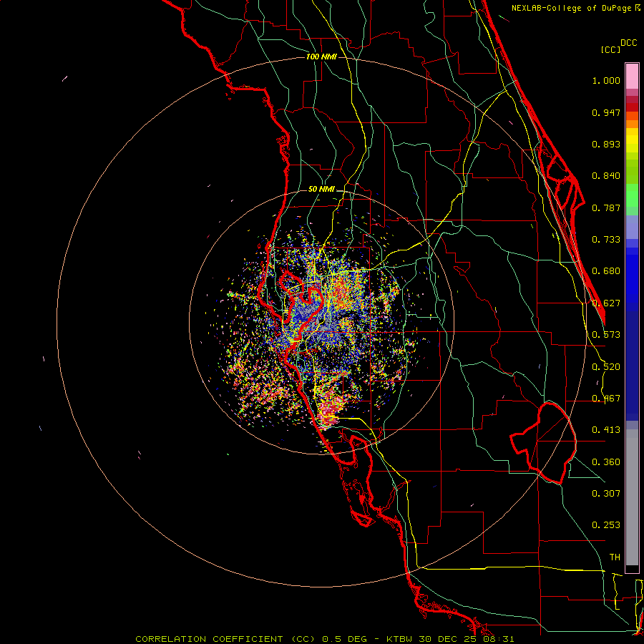Pick the pink 1.000 segment of color bar

click(632, 77)
